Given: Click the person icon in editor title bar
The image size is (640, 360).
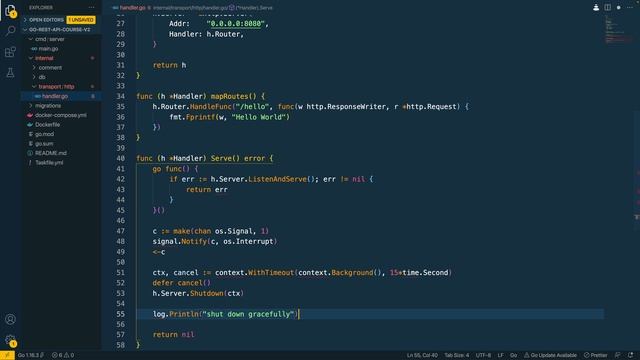Looking at the screenshot, I should coord(596,7).
